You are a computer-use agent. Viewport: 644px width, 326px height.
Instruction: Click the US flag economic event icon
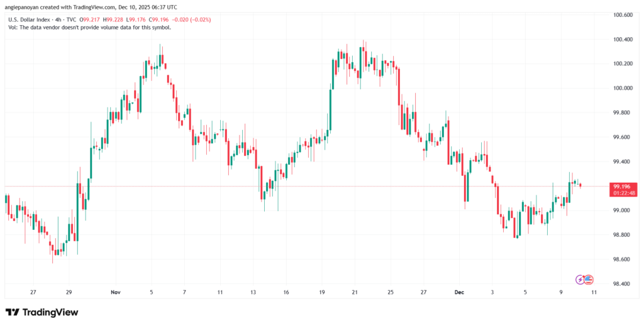[x=589, y=279]
